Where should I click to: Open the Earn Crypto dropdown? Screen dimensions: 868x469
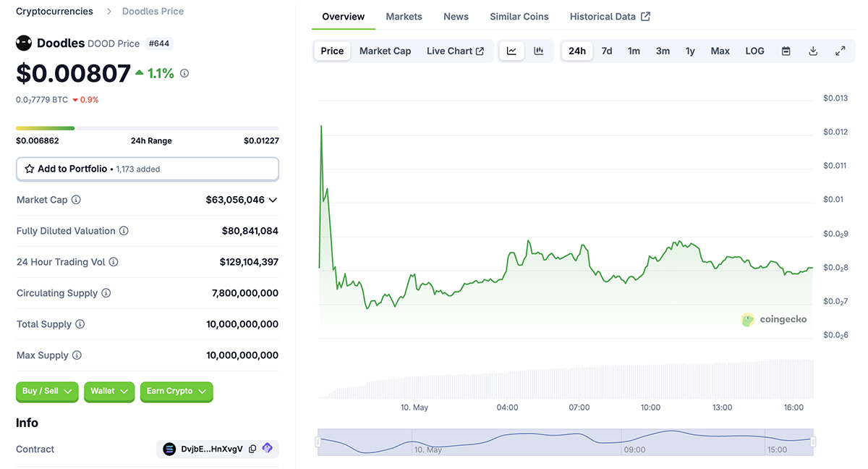pyautogui.click(x=176, y=392)
